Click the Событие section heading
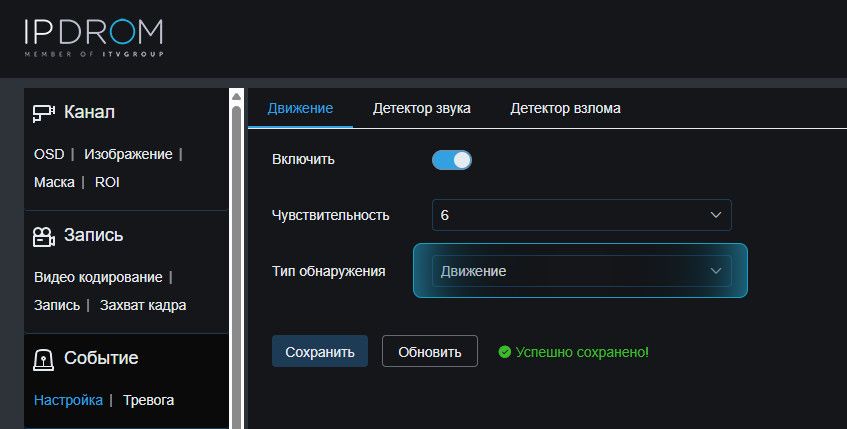This screenshot has width=847, height=429. (x=101, y=358)
